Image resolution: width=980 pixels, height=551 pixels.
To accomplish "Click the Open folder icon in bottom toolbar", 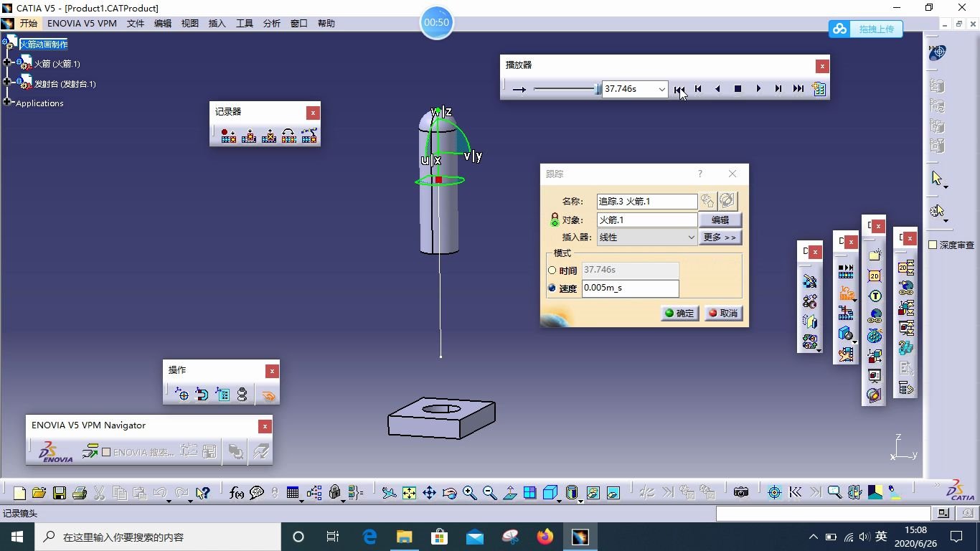I will tap(39, 493).
